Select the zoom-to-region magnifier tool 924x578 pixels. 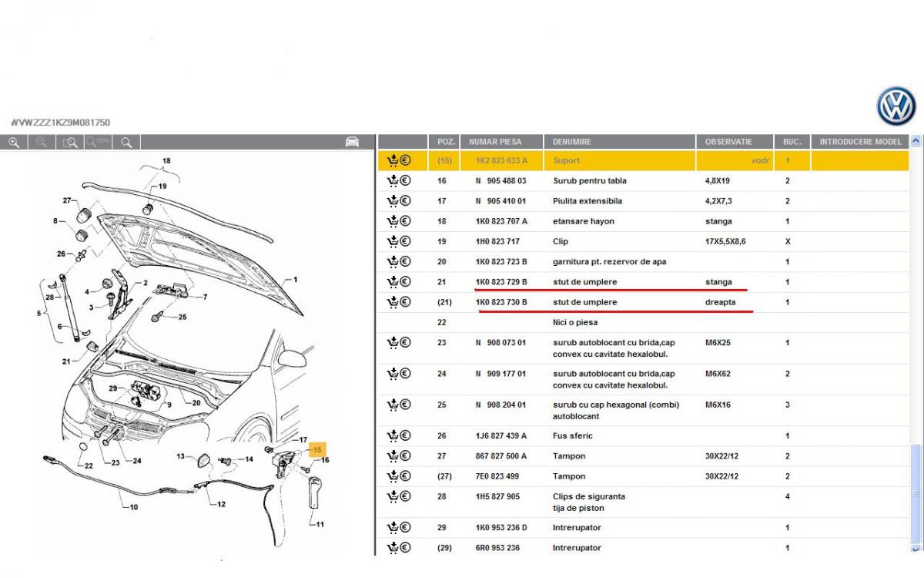tap(70, 142)
